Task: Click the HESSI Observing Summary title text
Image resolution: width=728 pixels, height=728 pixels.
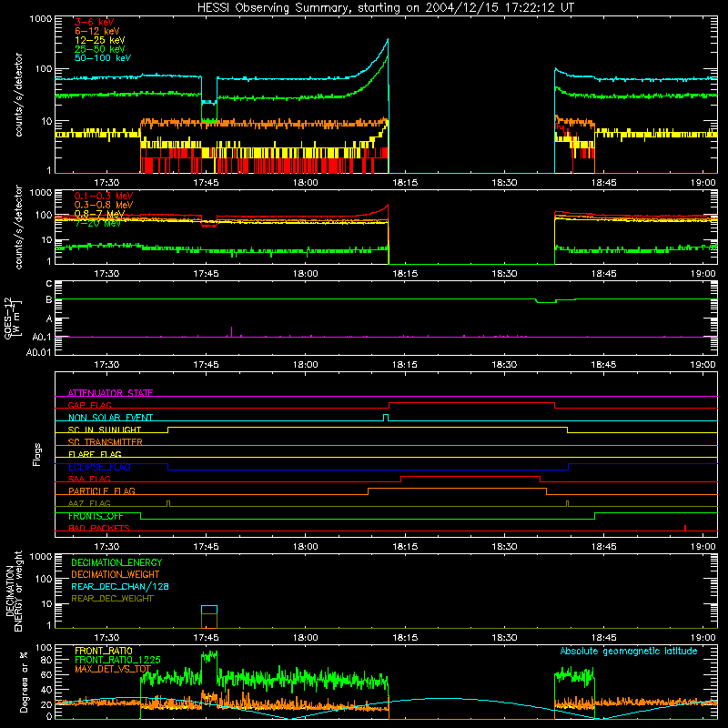Action: click(385, 8)
